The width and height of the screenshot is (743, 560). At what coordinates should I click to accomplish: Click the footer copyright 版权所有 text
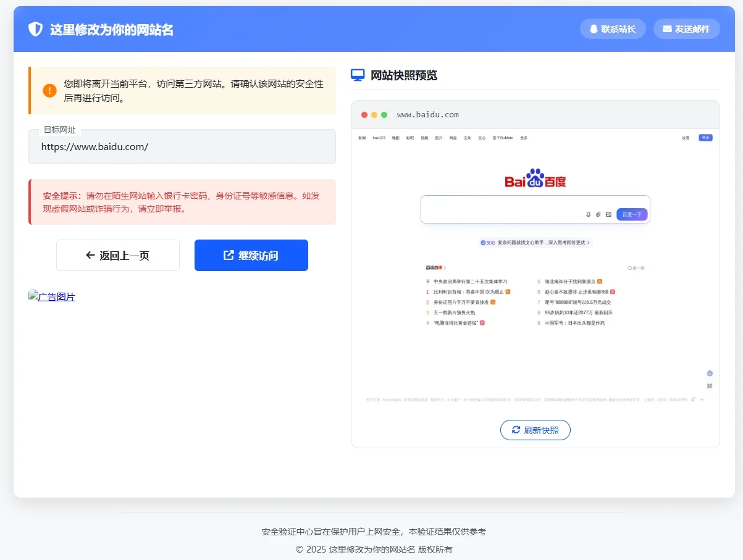pyautogui.click(x=374, y=549)
